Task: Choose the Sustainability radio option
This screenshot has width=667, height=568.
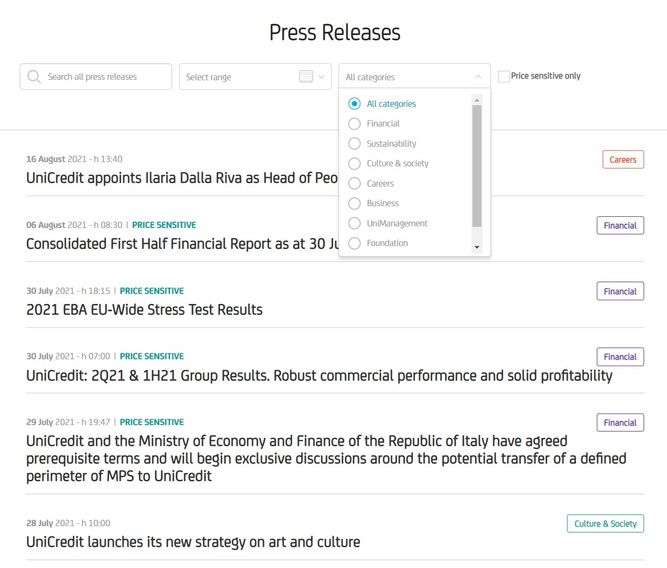Action: pos(354,143)
